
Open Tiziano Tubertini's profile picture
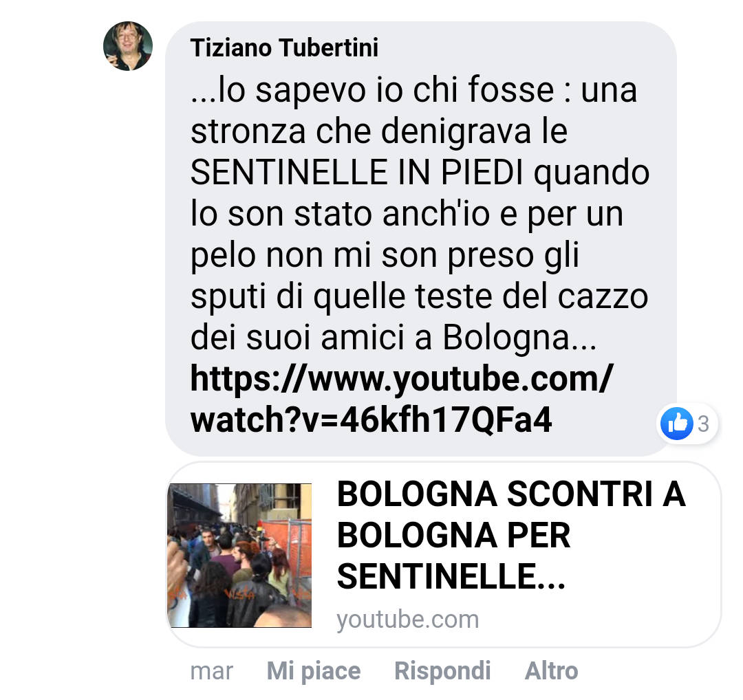(x=128, y=46)
